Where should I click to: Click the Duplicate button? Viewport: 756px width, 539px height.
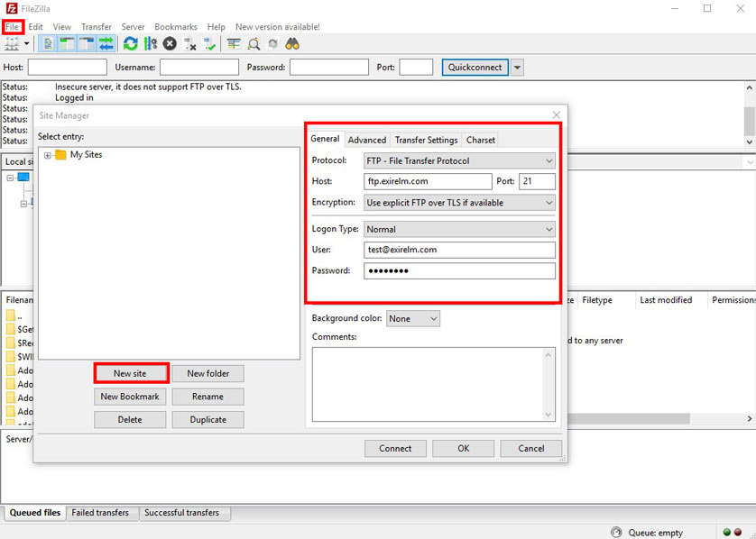pos(207,419)
